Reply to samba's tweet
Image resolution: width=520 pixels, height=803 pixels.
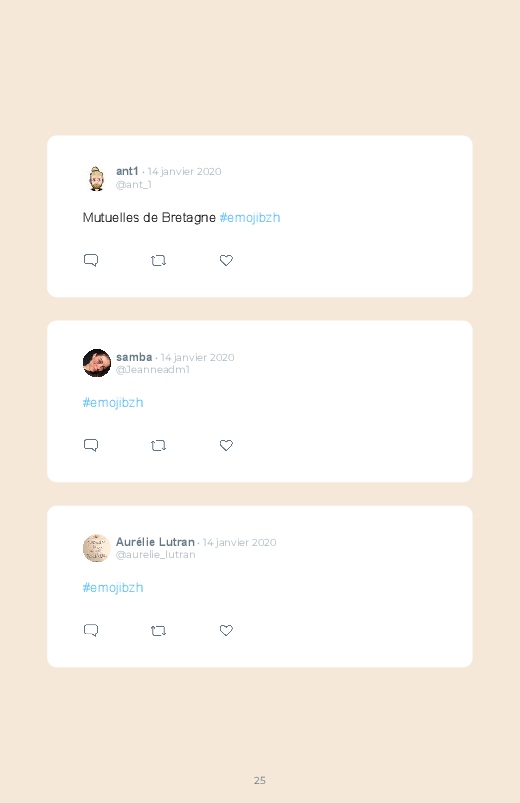coord(91,445)
